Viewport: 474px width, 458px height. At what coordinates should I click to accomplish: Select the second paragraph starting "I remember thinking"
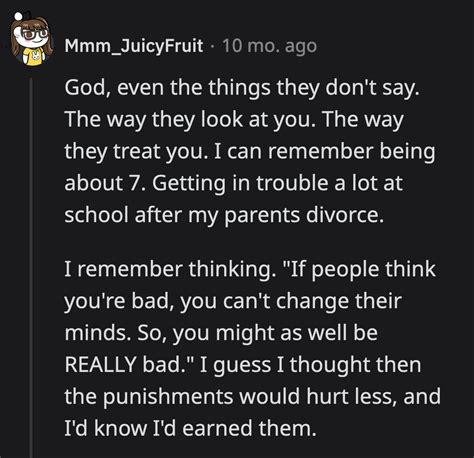[x=252, y=348]
